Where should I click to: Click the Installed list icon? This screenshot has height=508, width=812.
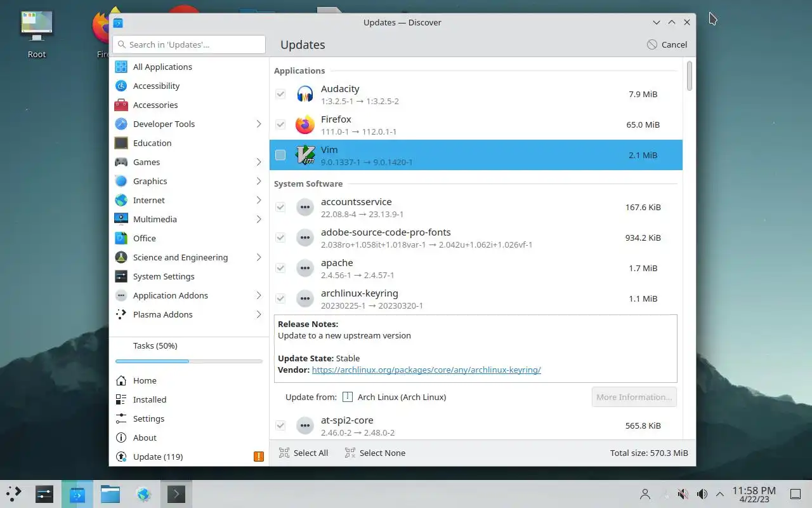point(121,399)
